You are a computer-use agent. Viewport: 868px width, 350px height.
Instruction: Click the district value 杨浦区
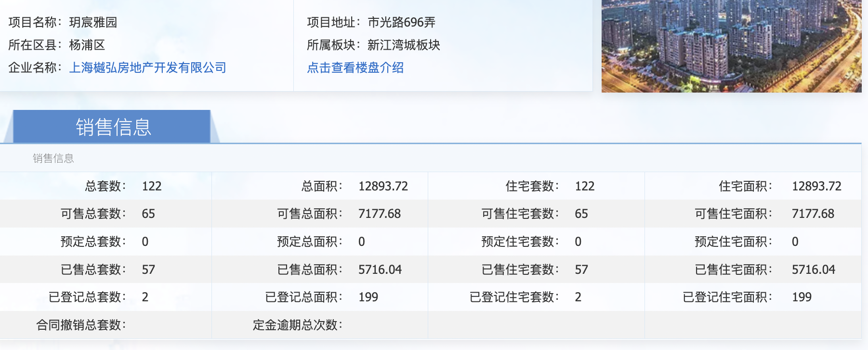[87, 45]
